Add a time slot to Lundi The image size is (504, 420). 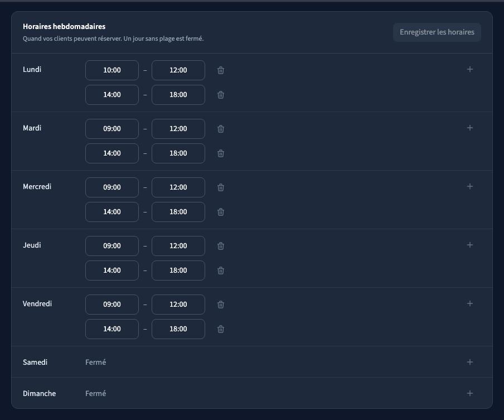click(x=469, y=70)
